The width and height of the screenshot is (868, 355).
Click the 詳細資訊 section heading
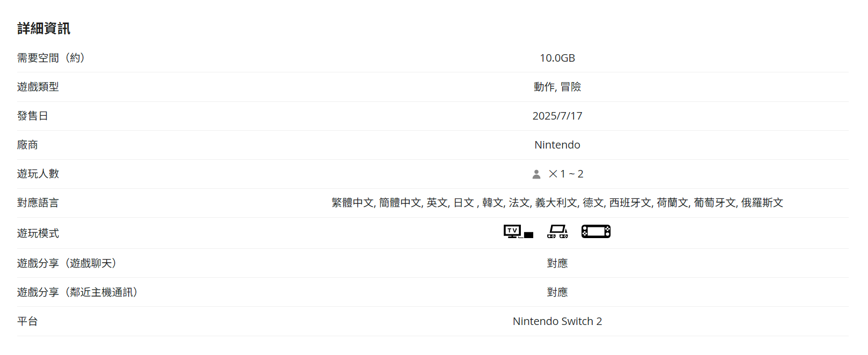coord(43,28)
